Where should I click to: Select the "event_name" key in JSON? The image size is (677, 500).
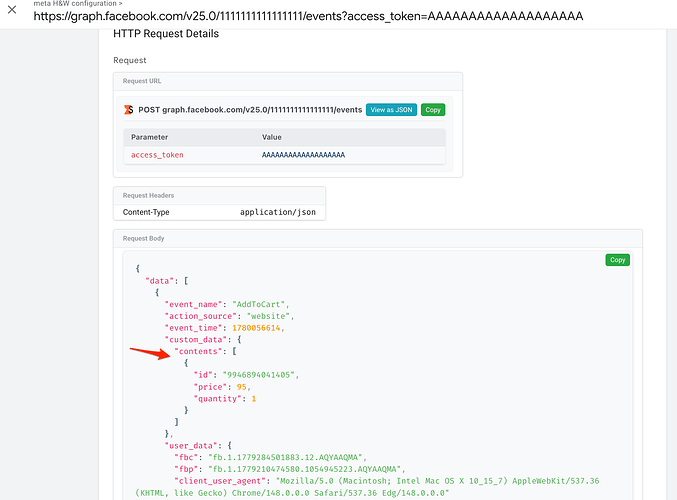(x=193, y=304)
